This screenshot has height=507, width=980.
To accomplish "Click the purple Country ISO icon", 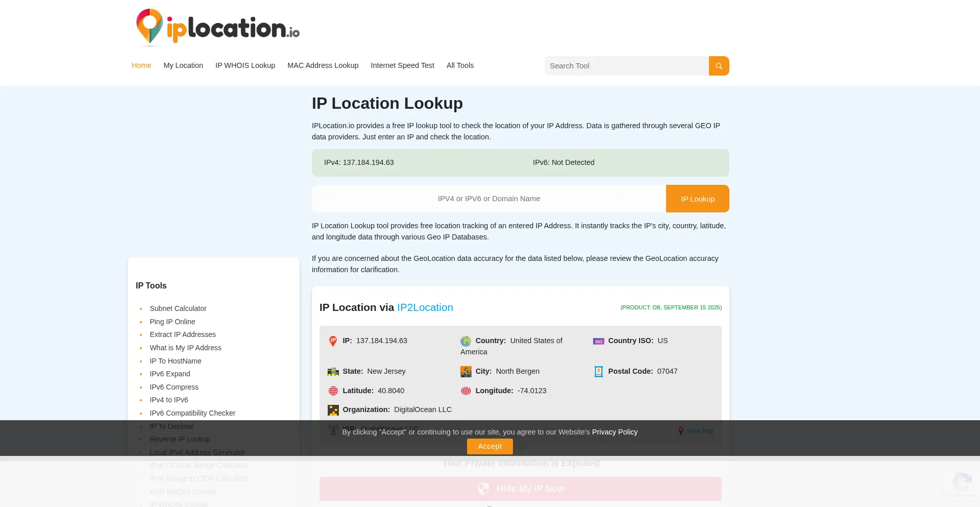I will [598, 341].
